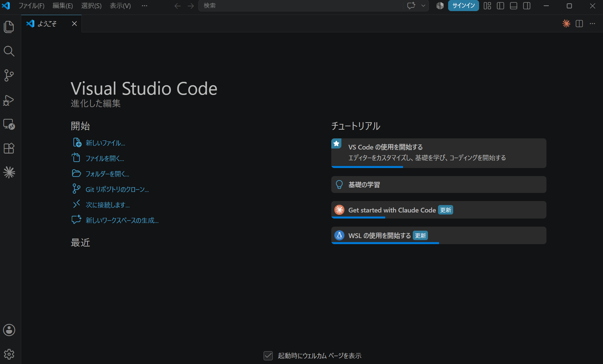This screenshot has width=603, height=364.
Task: Click 新しいファイル... link
Action: click(x=105, y=143)
